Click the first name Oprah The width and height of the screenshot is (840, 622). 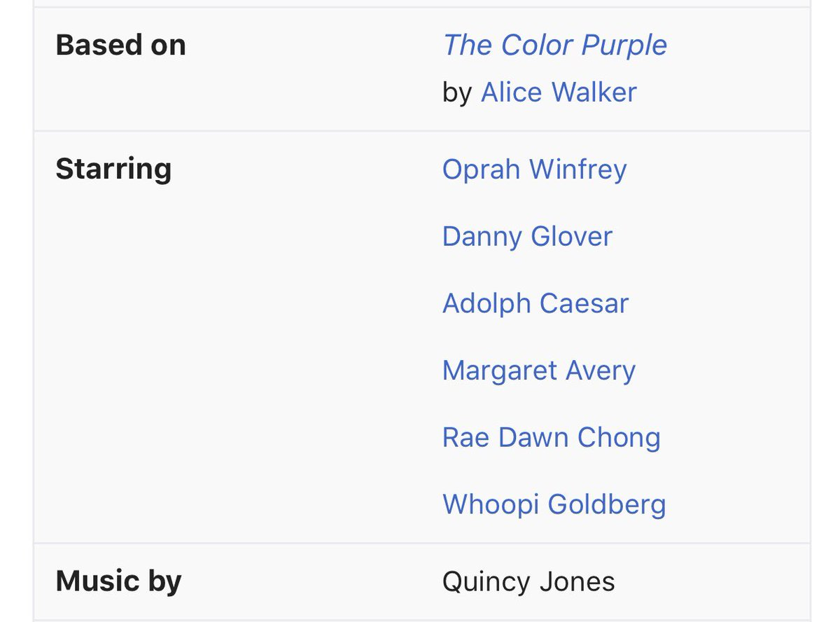(481, 170)
